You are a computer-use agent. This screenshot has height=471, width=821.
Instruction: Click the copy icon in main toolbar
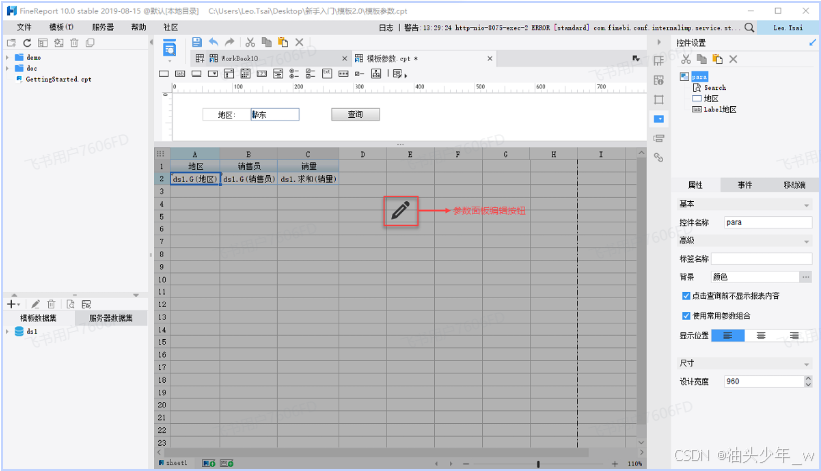click(x=267, y=42)
